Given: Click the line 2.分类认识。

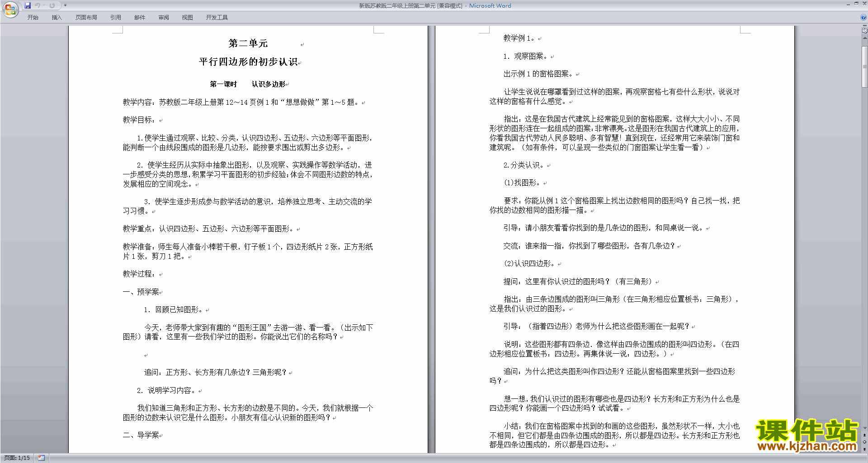Looking at the screenshot, I should (x=525, y=165).
